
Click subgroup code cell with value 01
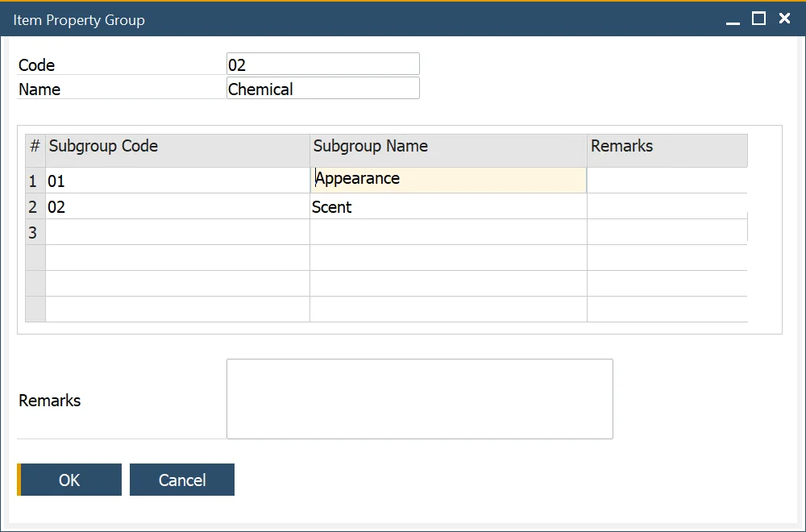coord(177,181)
